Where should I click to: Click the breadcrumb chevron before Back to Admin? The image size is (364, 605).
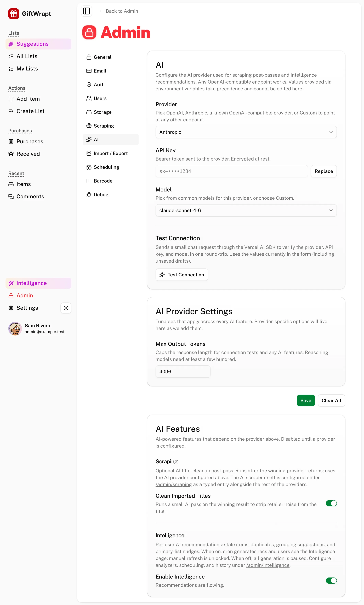tap(100, 11)
